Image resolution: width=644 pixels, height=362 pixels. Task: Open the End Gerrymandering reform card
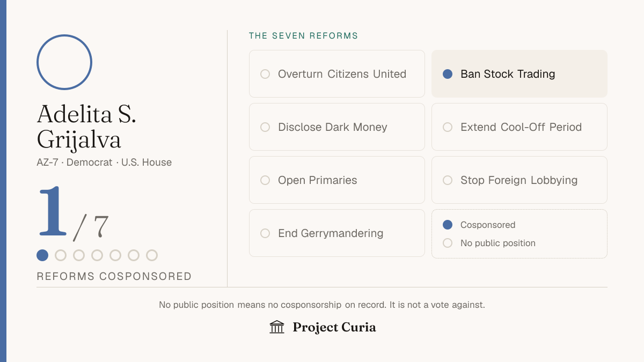click(337, 233)
